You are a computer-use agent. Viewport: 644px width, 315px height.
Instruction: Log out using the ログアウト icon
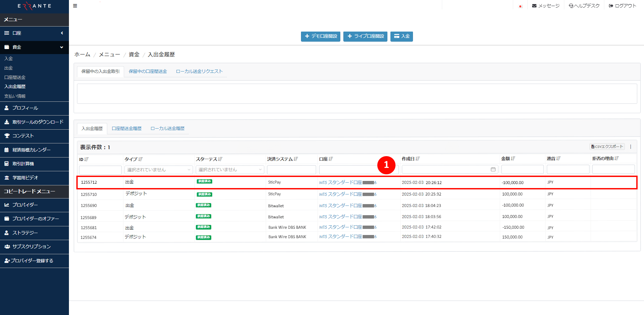(x=611, y=5)
